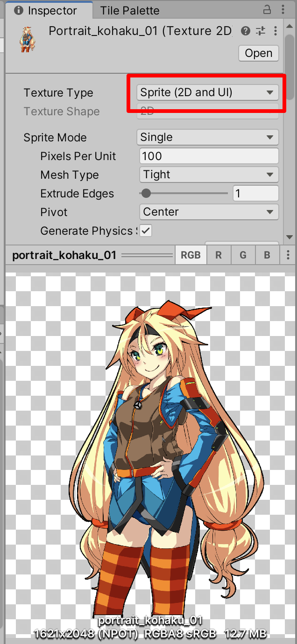Show only the B channel

click(x=267, y=255)
